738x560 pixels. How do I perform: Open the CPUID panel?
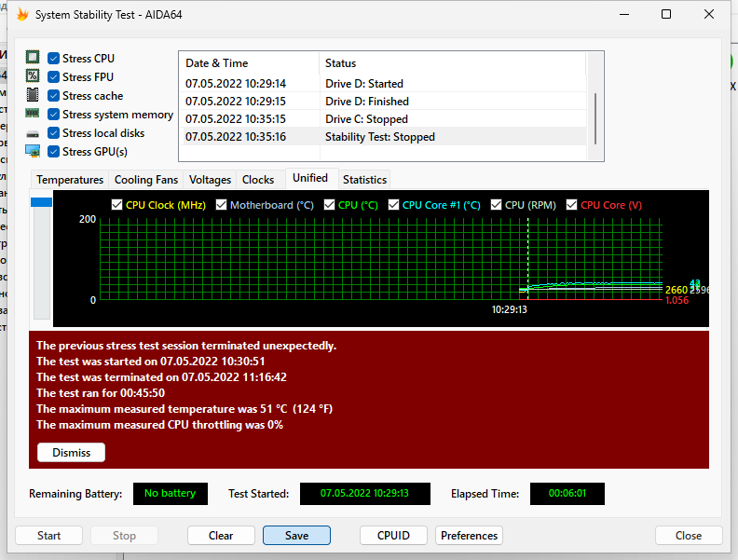tap(393, 536)
